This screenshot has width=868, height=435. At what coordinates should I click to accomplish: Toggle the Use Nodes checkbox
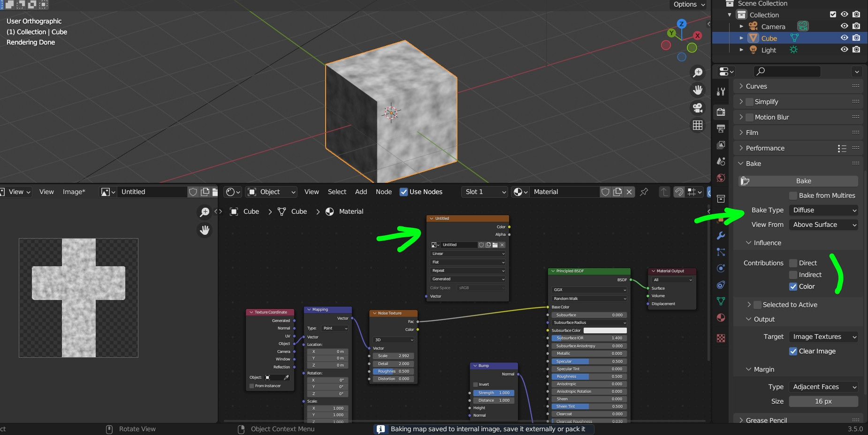(x=404, y=192)
